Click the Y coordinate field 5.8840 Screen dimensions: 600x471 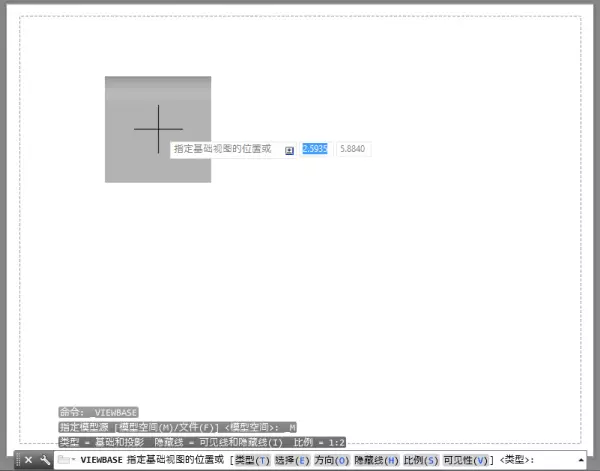[353, 149]
